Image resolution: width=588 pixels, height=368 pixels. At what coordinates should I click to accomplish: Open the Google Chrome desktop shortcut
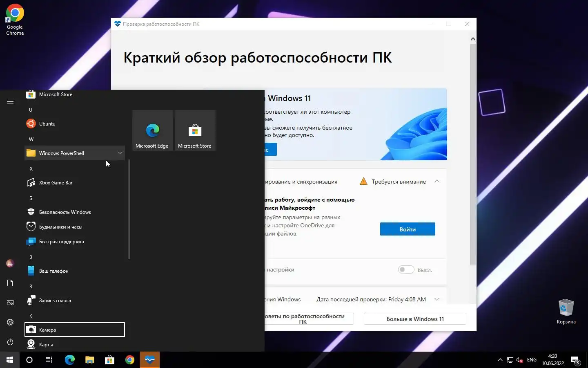(x=15, y=20)
